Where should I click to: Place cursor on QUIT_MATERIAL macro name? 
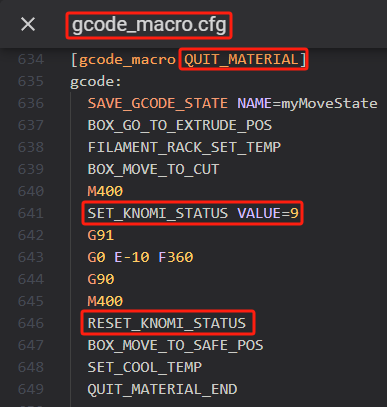(x=241, y=60)
